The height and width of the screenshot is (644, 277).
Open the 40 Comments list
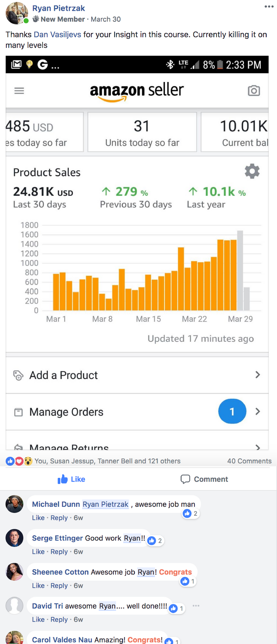click(x=249, y=461)
